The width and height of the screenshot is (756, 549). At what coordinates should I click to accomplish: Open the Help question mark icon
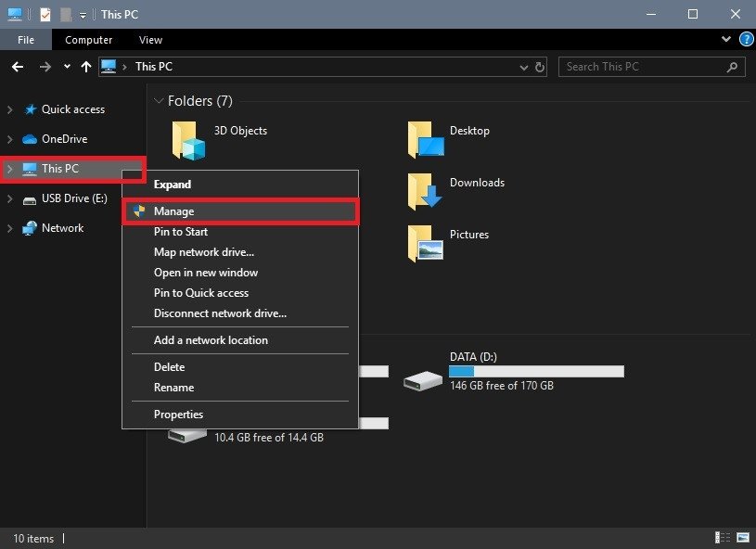tap(745, 39)
